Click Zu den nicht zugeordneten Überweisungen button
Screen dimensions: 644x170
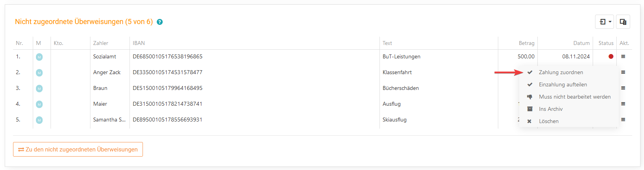point(78,149)
